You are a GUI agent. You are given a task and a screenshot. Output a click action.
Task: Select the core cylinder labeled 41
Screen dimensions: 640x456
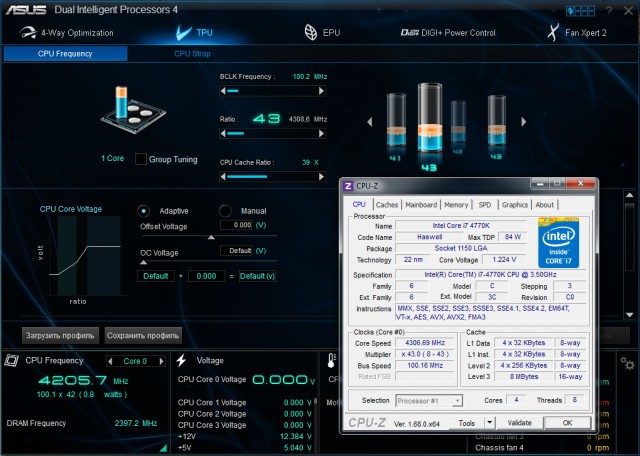click(x=396, y=121)
